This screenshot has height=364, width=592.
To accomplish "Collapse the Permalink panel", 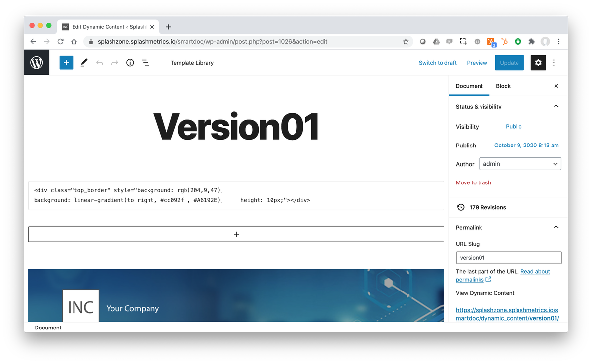I will point(556,227).
